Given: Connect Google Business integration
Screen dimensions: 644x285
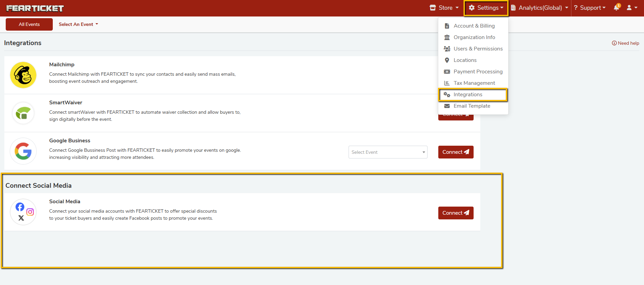Looking at the screenshot, I should pos(456,152).
